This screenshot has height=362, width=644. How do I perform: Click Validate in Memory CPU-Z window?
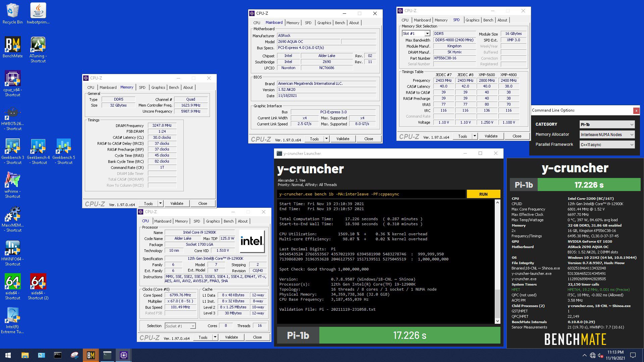tap(177, 203)
